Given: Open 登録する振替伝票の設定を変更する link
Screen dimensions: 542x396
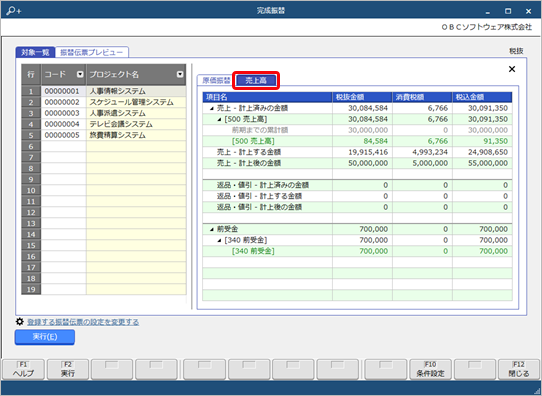Looking at the screenshot, I should [83, 322].
